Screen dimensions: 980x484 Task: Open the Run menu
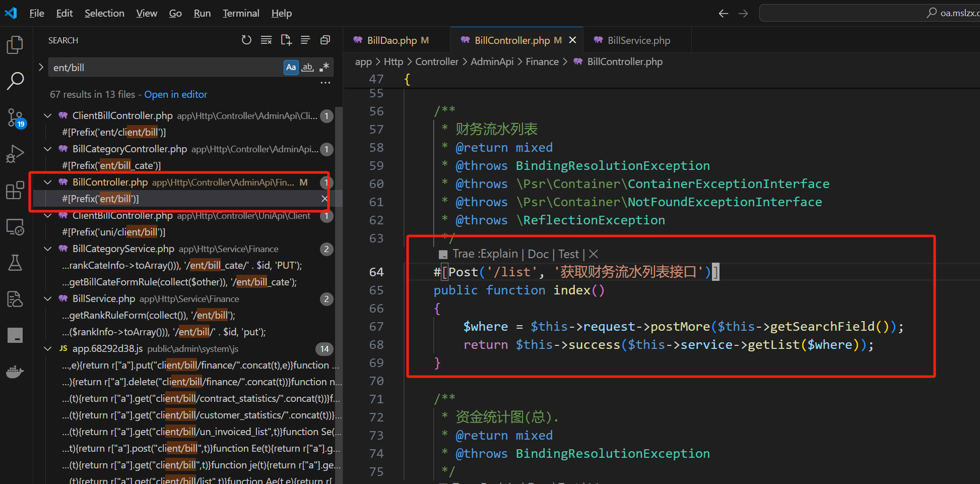click(x=202, y=13)
